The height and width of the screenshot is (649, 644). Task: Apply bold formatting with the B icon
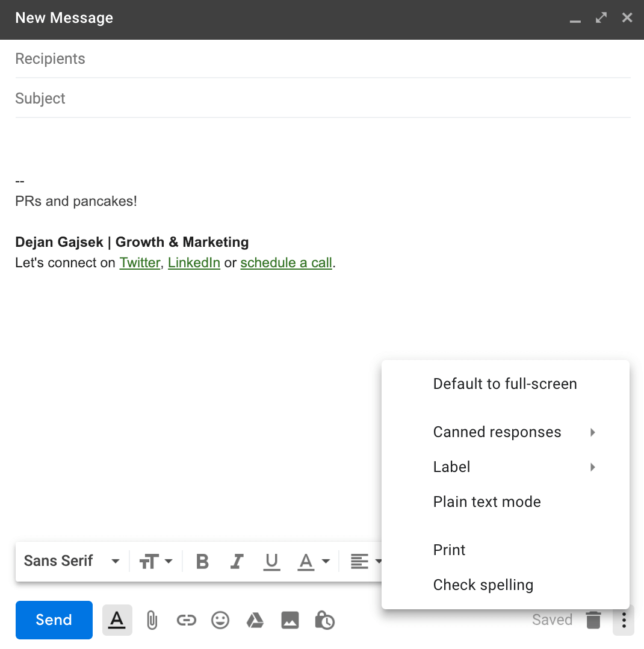point(202,562)
